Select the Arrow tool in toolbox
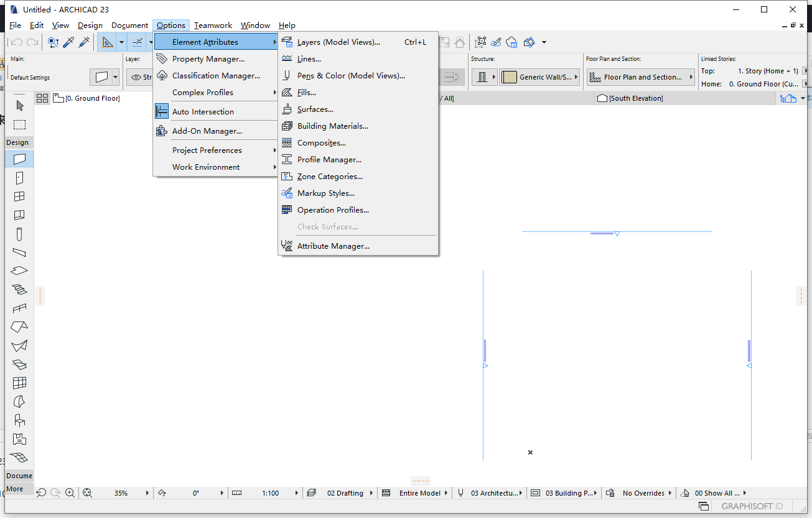Viewport: 812px width, 518px height. (19, 106)
